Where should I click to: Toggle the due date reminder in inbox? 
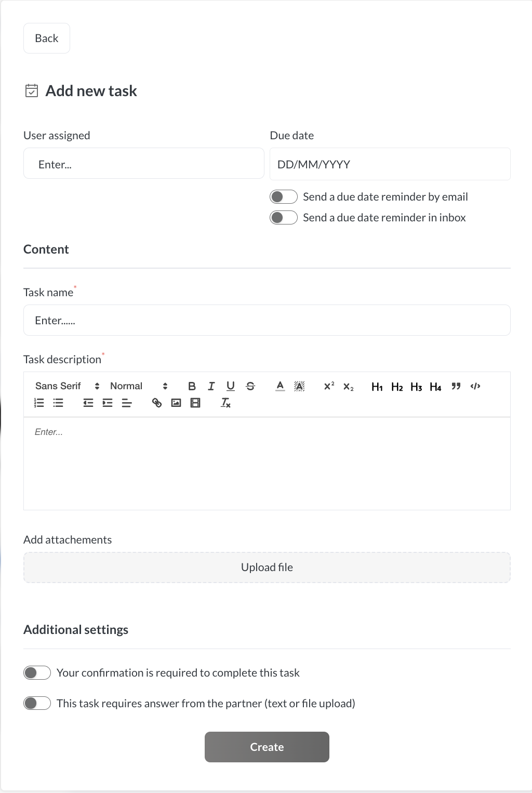pos(284,218)
